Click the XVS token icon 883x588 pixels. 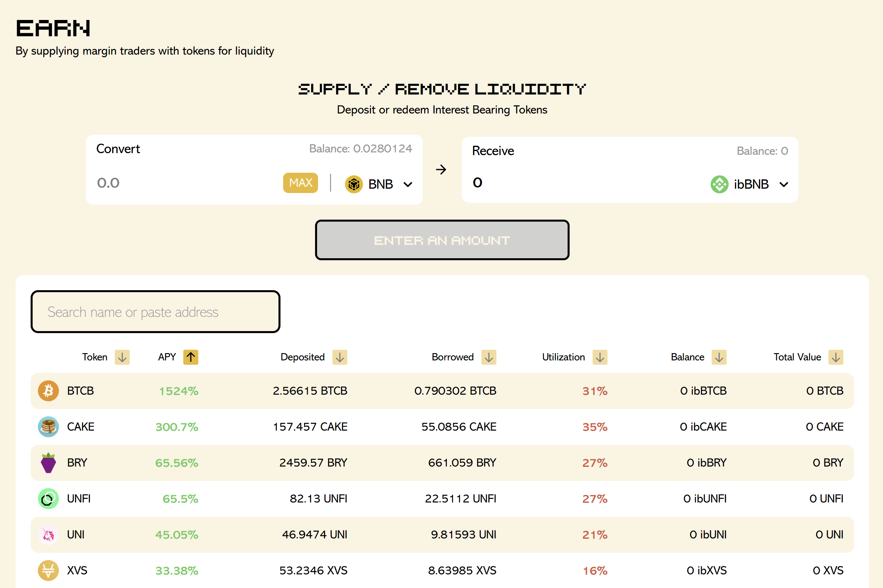click(x=48, y=570)
